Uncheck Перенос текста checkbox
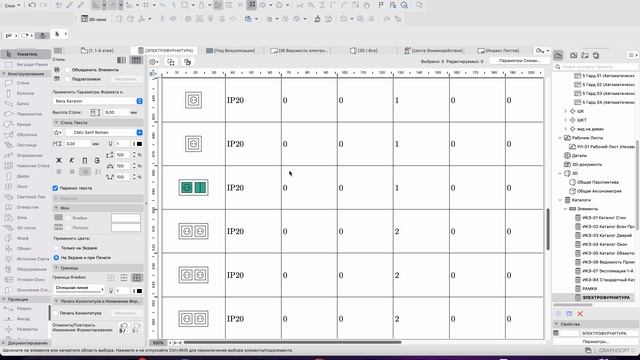 tap(56, 188)
